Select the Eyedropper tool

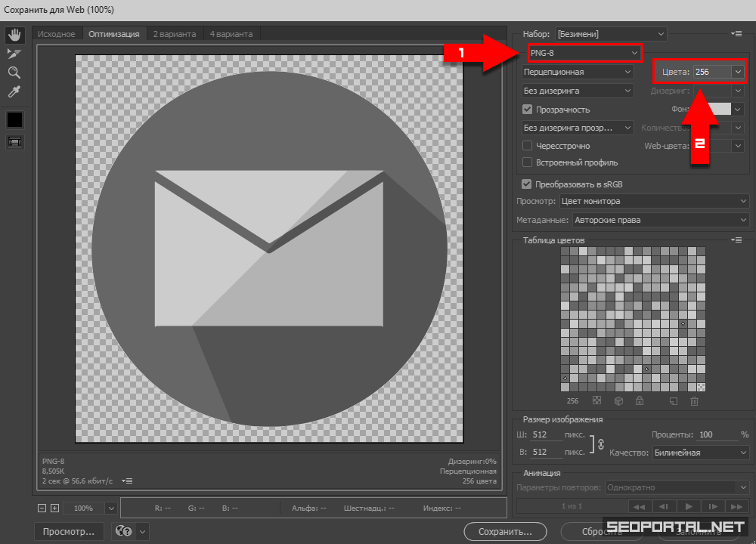coord(14,91)
